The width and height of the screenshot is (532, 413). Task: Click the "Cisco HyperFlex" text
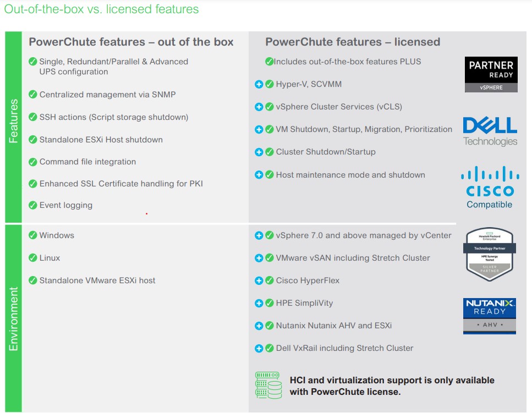[308, 281]
